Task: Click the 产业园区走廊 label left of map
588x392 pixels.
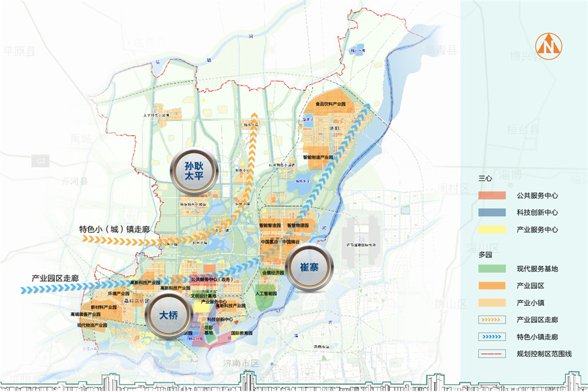Action: point(55,278)
